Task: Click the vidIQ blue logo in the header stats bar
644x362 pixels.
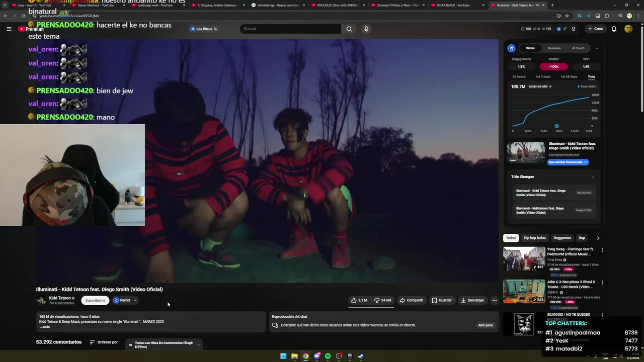Action: 559,29
